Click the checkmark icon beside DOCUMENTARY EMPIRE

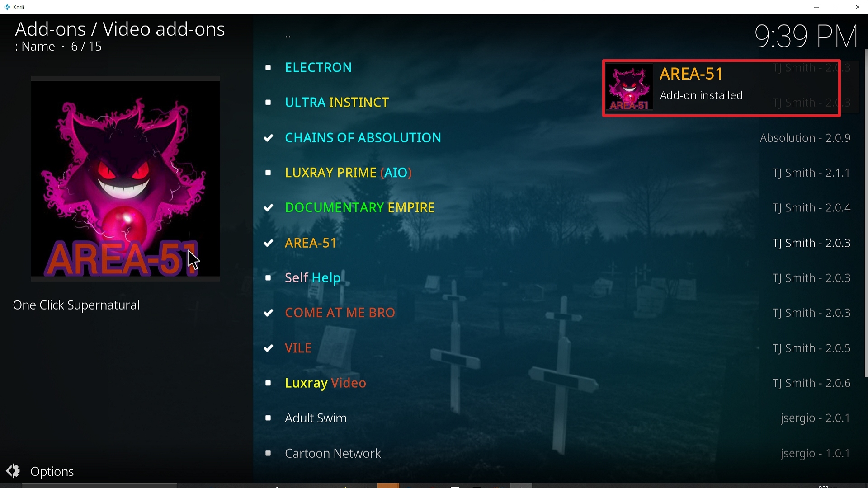click(269, 208)
